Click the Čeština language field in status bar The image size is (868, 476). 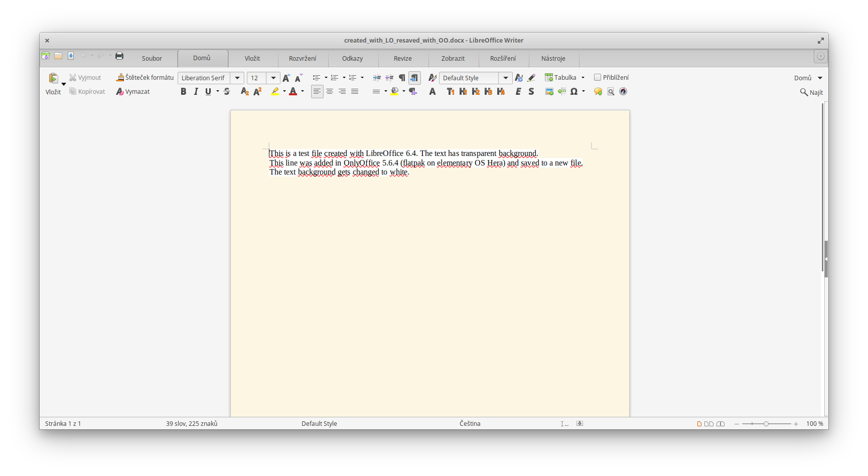[x=470, y=423]
